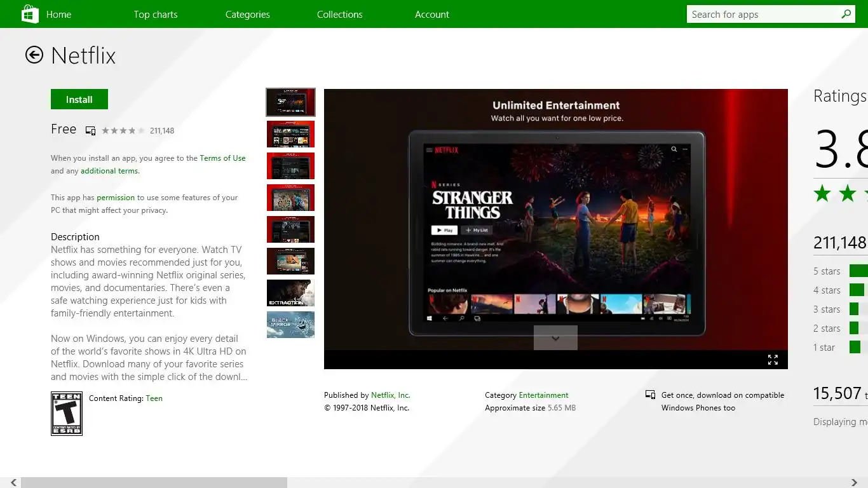The height and width of the screenshot is (488, 868).
Task: Select first screenshot thumbnail
Action: coord(290,102)
